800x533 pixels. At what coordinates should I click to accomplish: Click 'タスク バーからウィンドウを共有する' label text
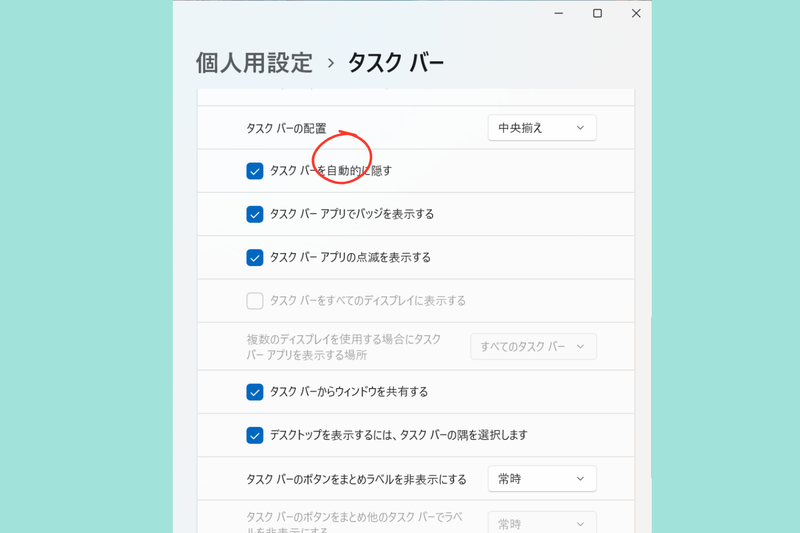tap(348, 392)
